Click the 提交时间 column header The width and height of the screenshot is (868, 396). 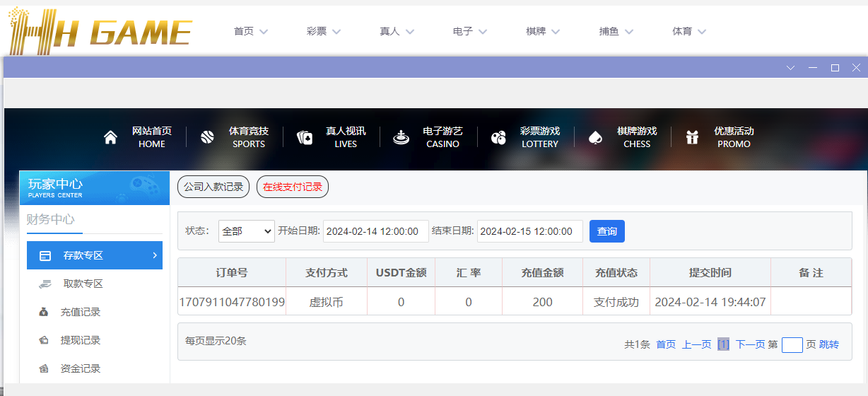[710, 272]
